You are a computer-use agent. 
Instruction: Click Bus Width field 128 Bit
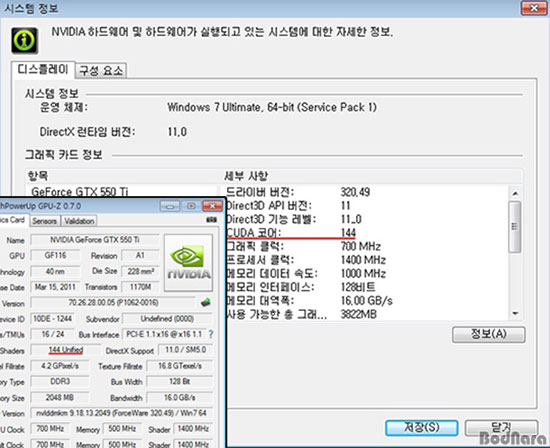180,382
